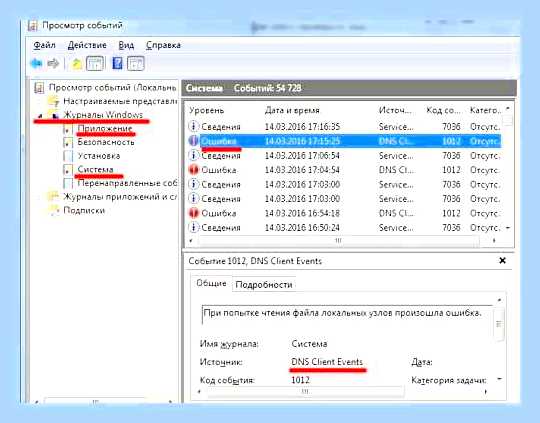The image size is (540, 423).
Task: Select Сведения event at 17:06:54
Action: coord(344,155)
